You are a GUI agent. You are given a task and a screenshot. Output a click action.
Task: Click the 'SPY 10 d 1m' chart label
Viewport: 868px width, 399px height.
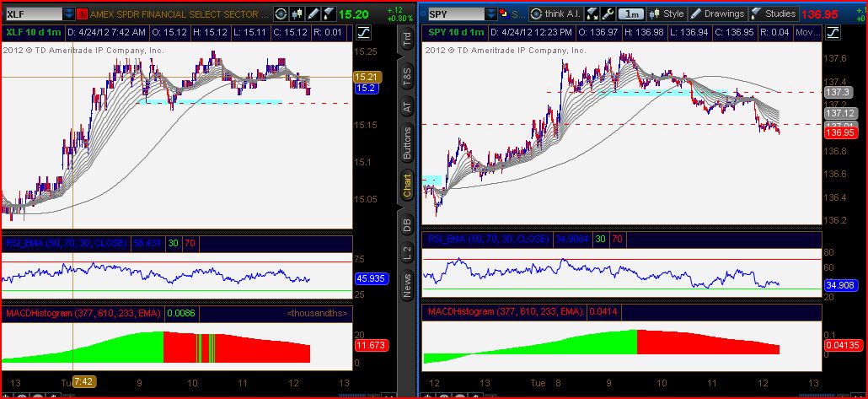(456, 33)
